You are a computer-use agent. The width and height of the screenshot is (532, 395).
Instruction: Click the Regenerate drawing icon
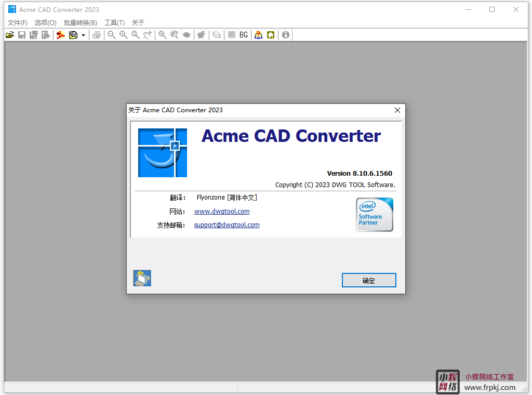pyautogui.click(x=202, y=35)
